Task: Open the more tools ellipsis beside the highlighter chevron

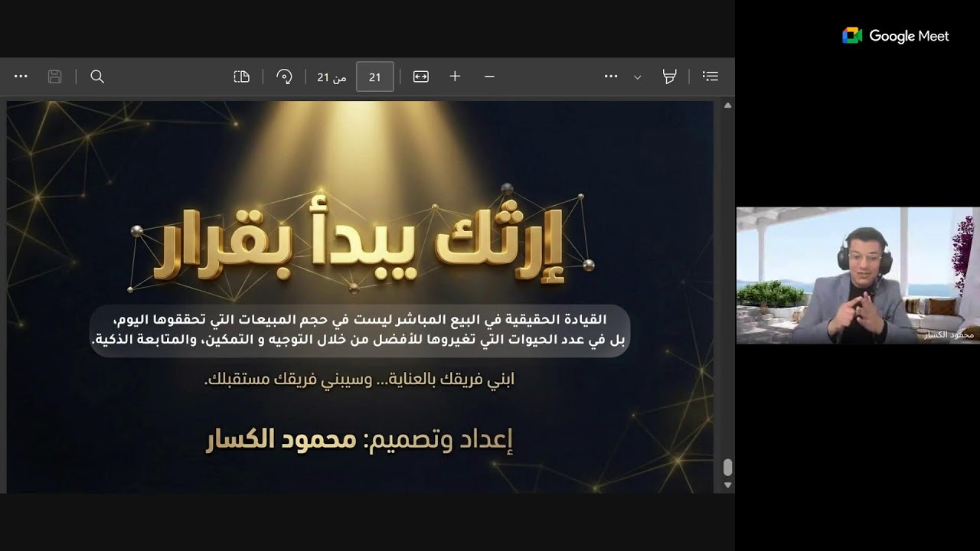Action: pyautogui.click(x=611, y=77)
